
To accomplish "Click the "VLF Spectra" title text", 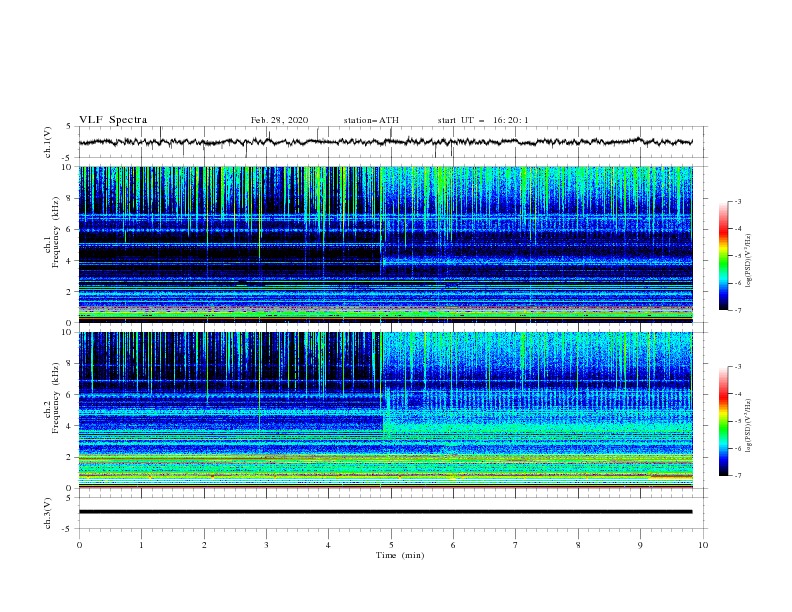I will point(113,120).
